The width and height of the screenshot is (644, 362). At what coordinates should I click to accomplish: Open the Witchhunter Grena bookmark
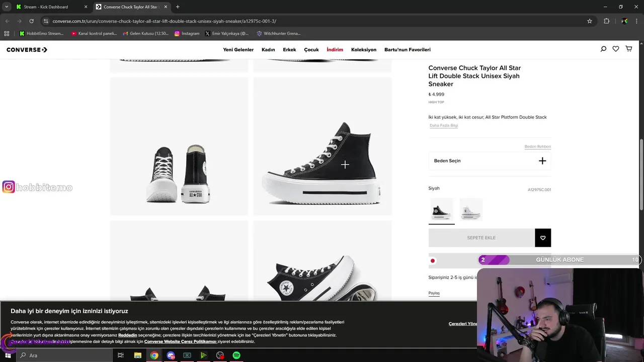(x=278, y=33)
